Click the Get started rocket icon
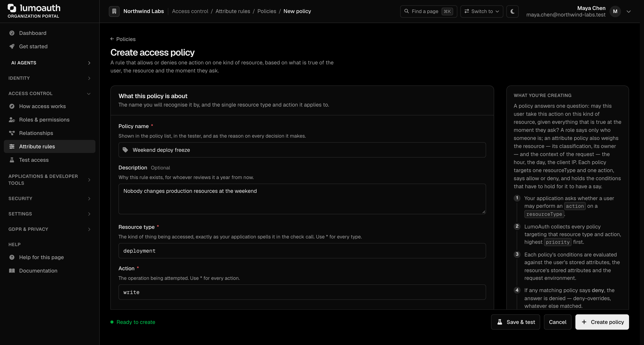The width and height of the screenshot is (644, 345). 12,47
